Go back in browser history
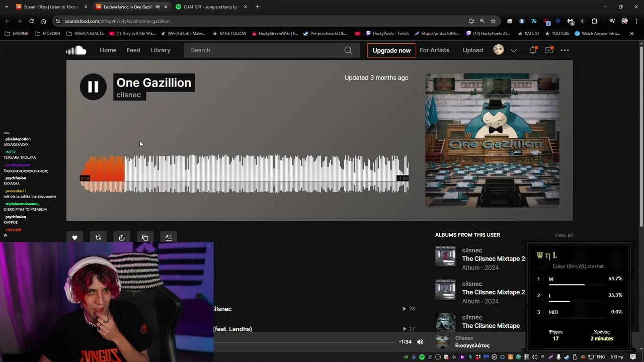The height and width of the screenshot is (362, 644). coord(7,21)
